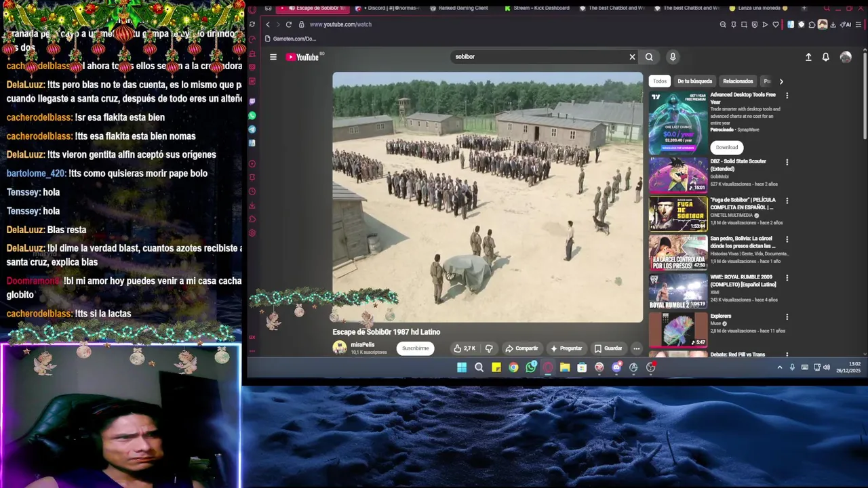Click the Suscribirme button
The height and width of the screenshot is (488, 868).
coord(416,348)
